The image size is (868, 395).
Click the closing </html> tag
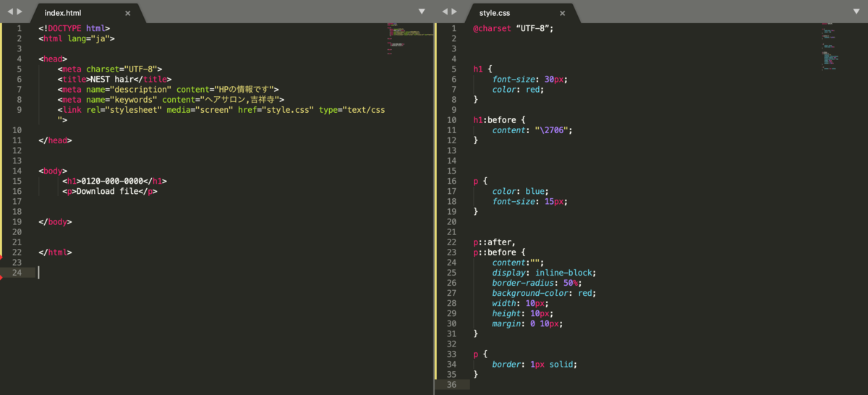pos(56,252)
